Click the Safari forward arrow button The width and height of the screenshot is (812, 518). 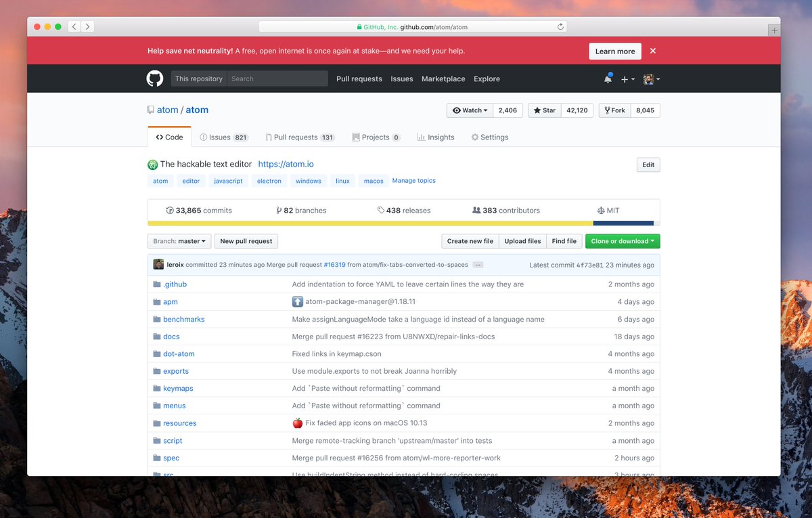(88, 27)
